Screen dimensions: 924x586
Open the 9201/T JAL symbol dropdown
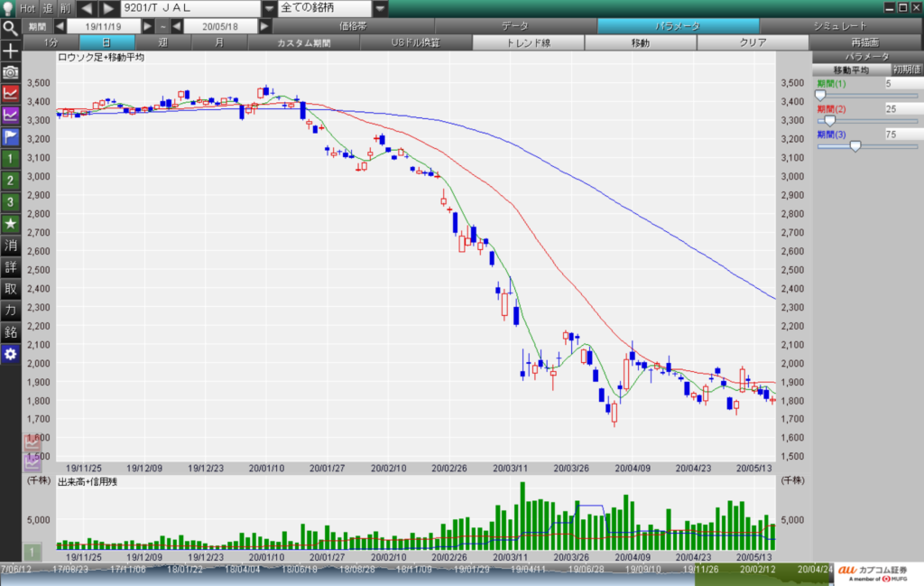(268, 8)
